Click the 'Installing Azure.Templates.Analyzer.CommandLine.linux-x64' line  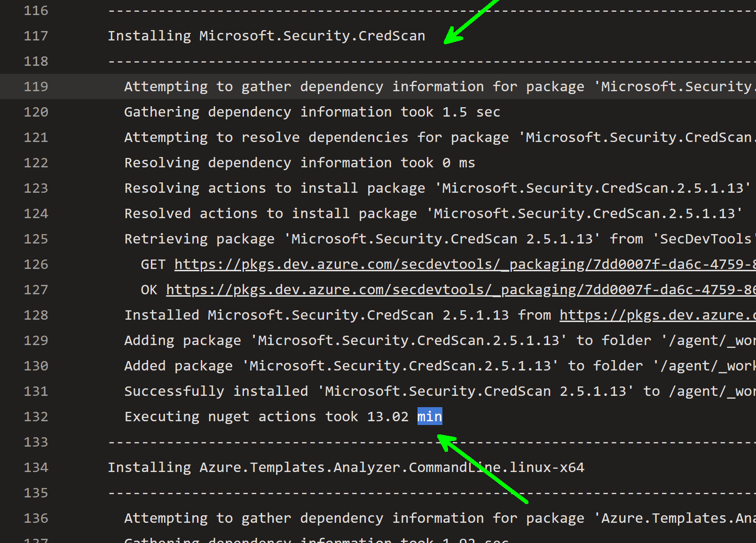point(346,467)
